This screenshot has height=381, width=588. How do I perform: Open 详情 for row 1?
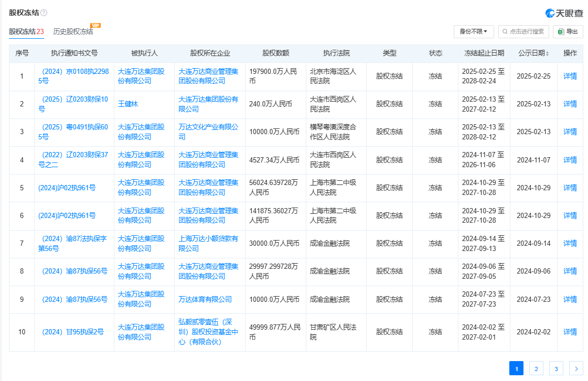[x=570, y=76]
